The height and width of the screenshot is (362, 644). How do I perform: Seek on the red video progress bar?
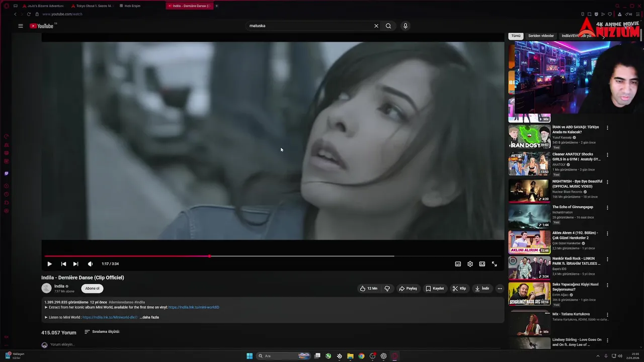pos(273,256)
